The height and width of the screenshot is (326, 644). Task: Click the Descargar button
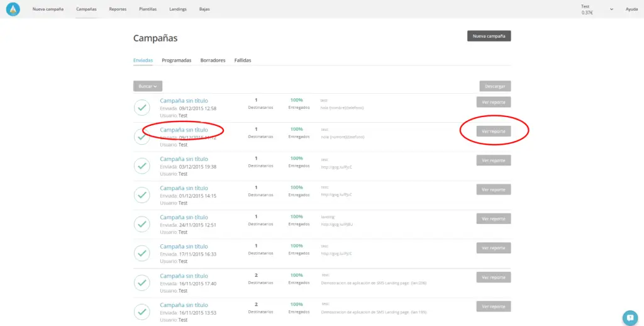click(x=494, y=86)
